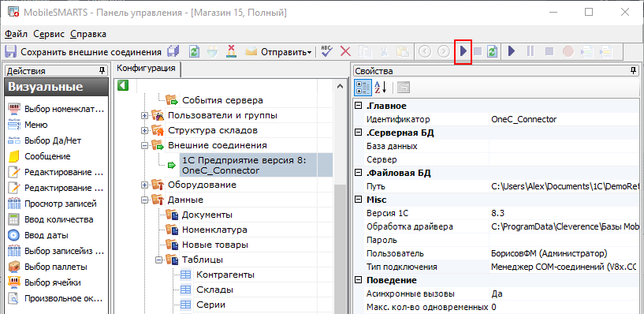The image size is (644, 314).
Task: Click the envelope icon beside Отправить
Action: [x=251, y=52]
